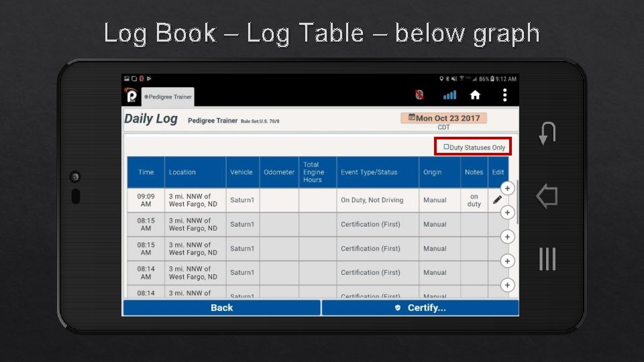
Task: Click Saturn1 in the 09:09 AM row
Action: click(242, 200)
